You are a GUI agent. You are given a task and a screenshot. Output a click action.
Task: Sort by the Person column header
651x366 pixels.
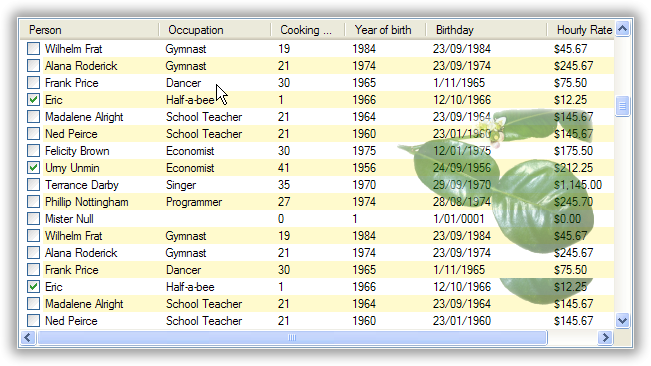coord(90,30)
